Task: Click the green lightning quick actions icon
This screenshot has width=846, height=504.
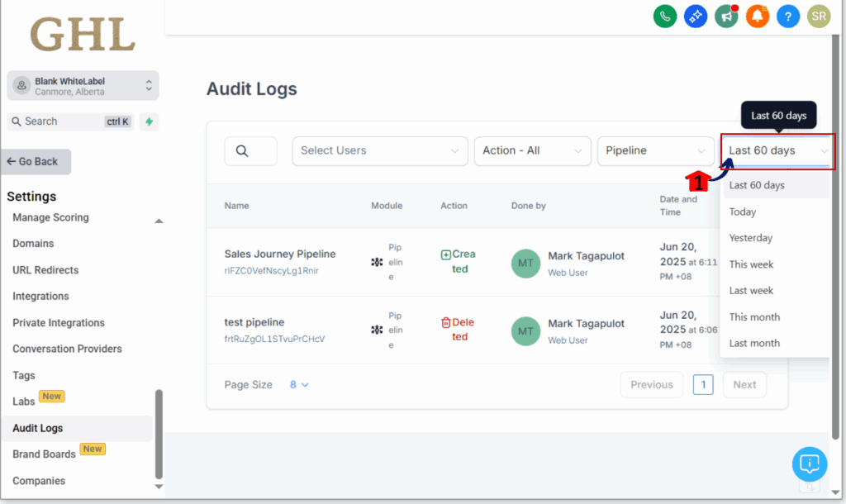Action: [x=149, y=121]
